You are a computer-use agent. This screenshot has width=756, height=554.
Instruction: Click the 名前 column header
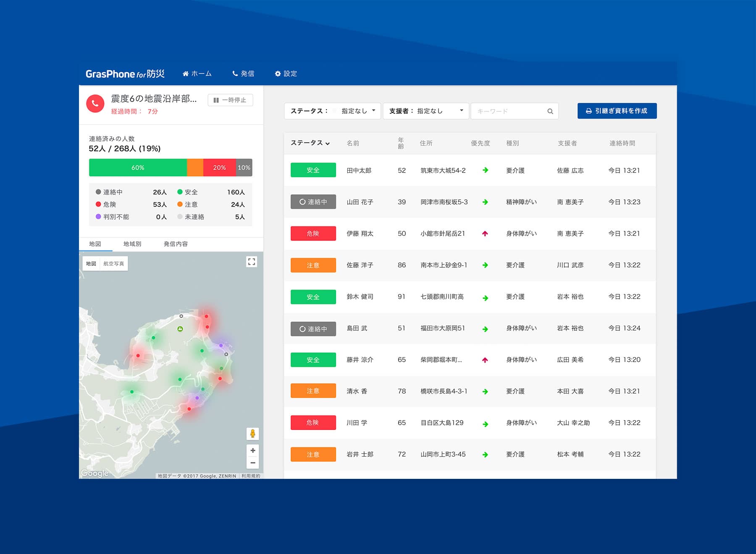pyautogui.click(x=353, y=143)
